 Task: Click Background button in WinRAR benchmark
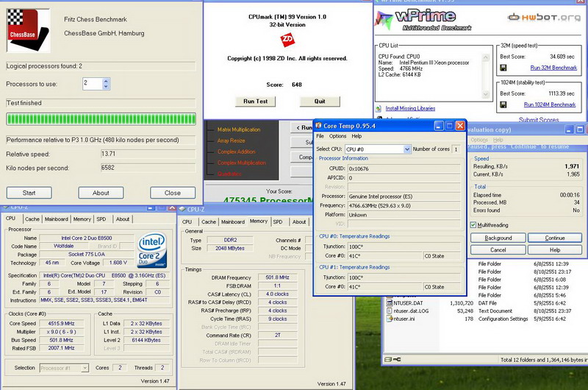tap(498, 238)
